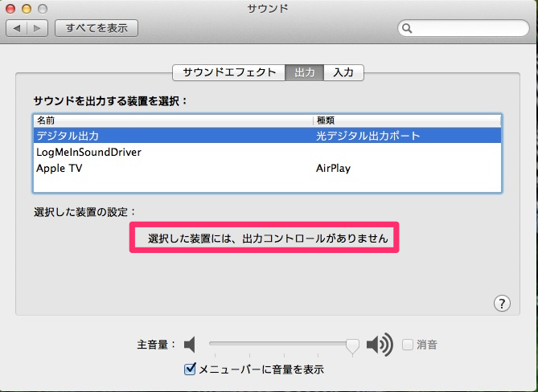The height and width of the screenshot is (392, 538).
Task: Close the サウンド window
Action: tap(10, 9)
